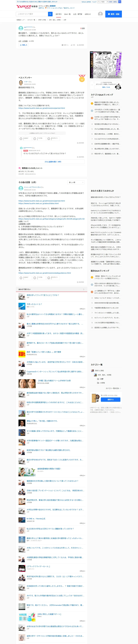Click ミシシッピアカミミガメ user avatar
Image resolution: width=138 pixels, height=644 pixels.
click(x=21, y=188)
